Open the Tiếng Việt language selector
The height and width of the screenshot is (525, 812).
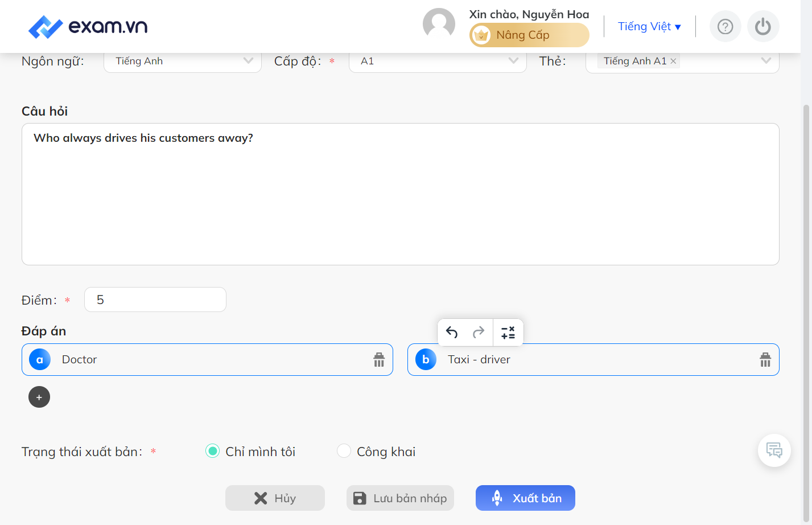pyautogui.click(x=649, y=27)
